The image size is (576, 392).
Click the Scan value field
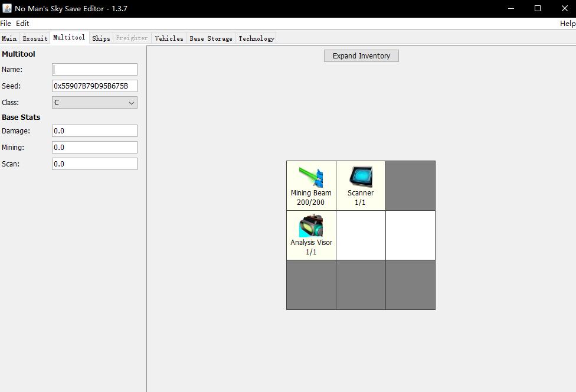95,164
